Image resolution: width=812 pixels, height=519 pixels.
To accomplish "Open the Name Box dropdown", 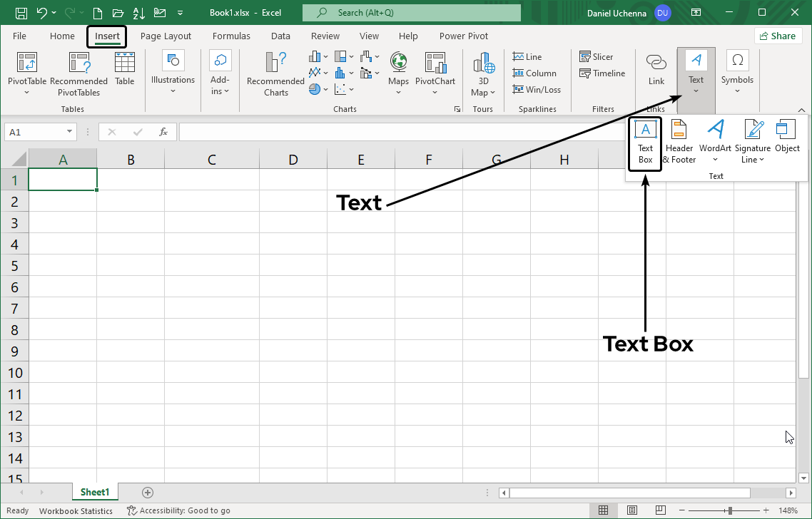I will click(x=69, y=131).
